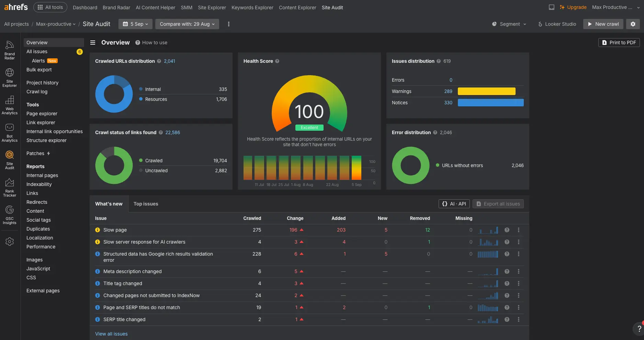Open Looker Studio integration

point(557,24)
